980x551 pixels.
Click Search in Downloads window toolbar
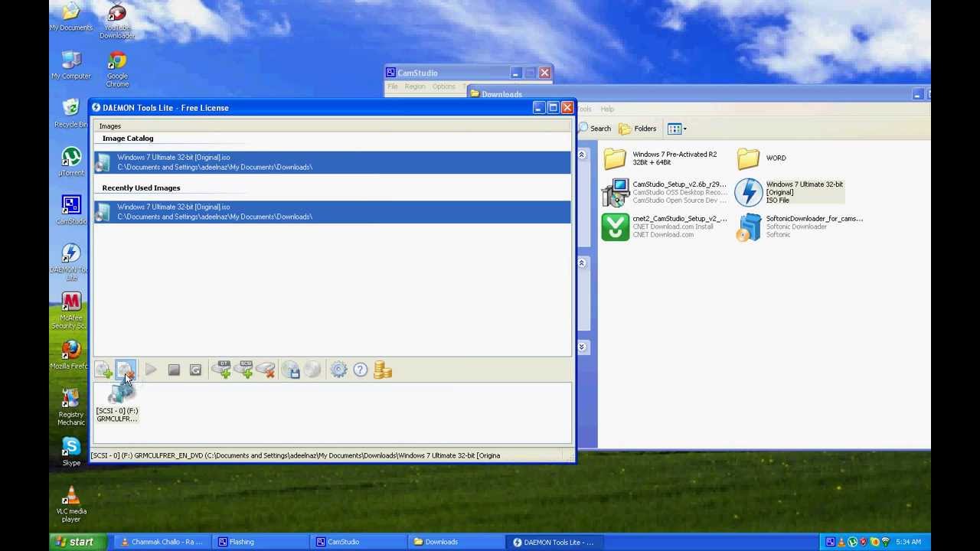pyautogui.click(x=595, y=129)
